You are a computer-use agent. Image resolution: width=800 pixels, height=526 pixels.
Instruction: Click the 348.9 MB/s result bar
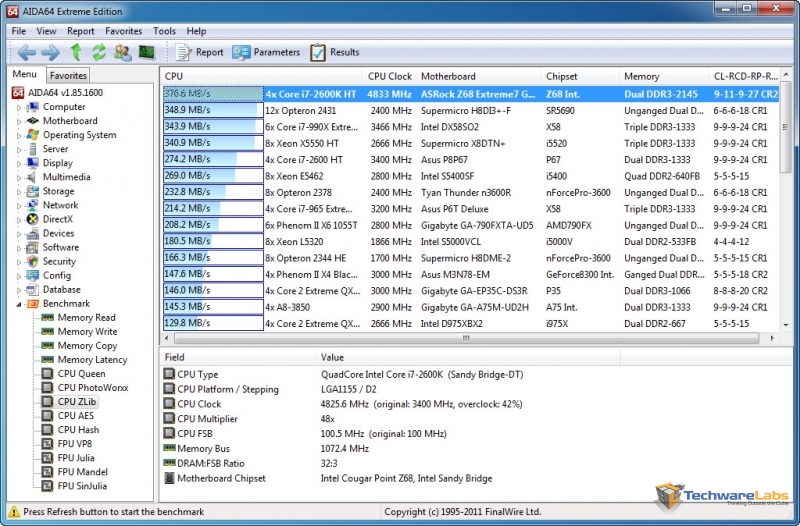pos(213,110)
